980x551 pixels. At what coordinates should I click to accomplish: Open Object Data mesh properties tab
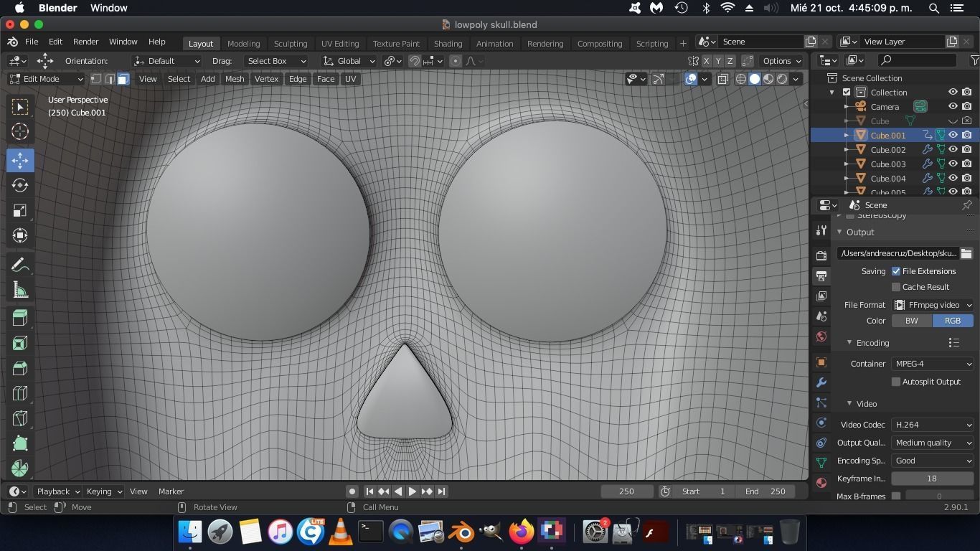pos(821,463)
